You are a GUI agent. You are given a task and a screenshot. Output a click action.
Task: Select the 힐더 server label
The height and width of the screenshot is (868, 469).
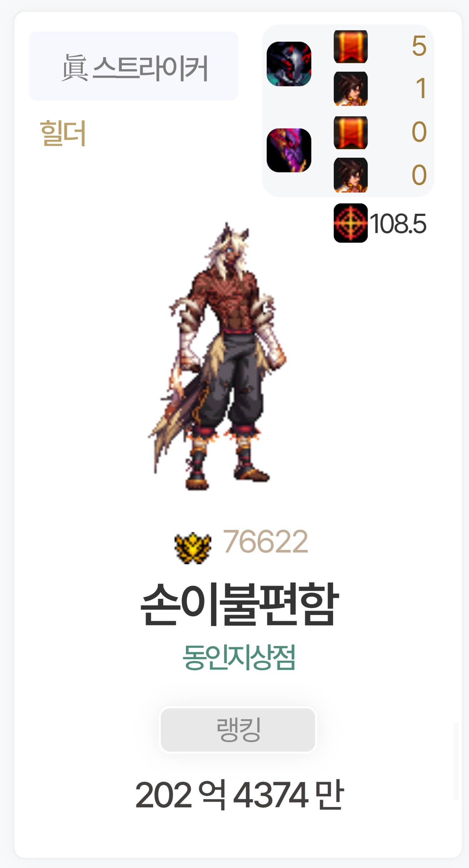pyautogui.click(x=63, y=133)
